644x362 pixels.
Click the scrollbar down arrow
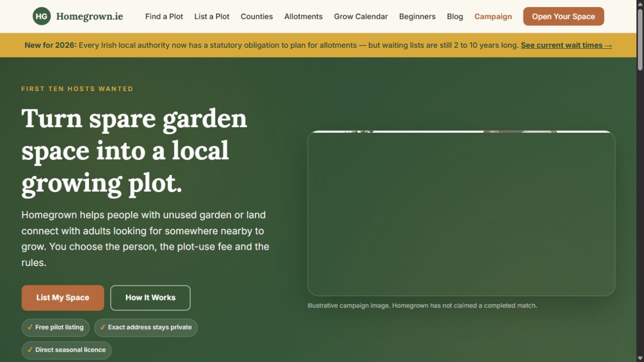click(x=640, y=358)
